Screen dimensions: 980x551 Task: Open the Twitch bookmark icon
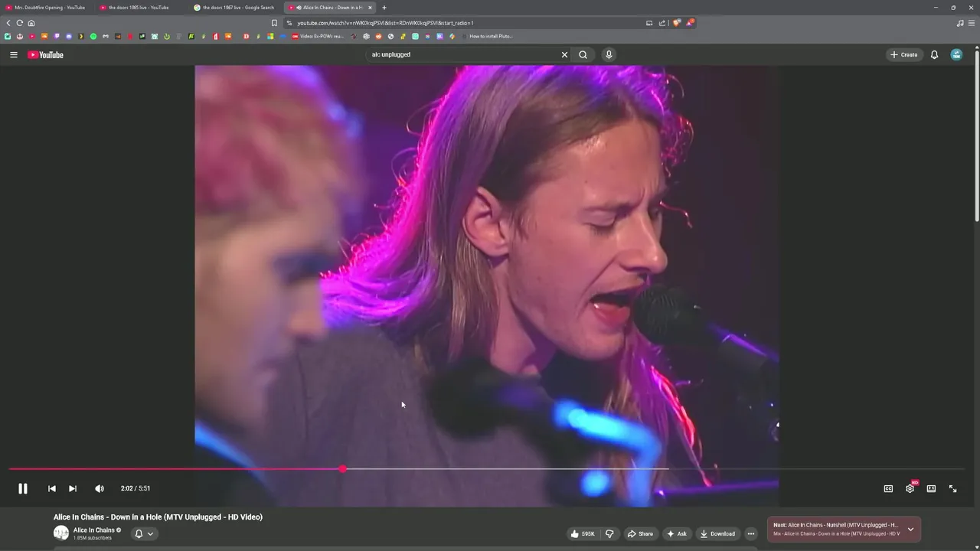57,36
